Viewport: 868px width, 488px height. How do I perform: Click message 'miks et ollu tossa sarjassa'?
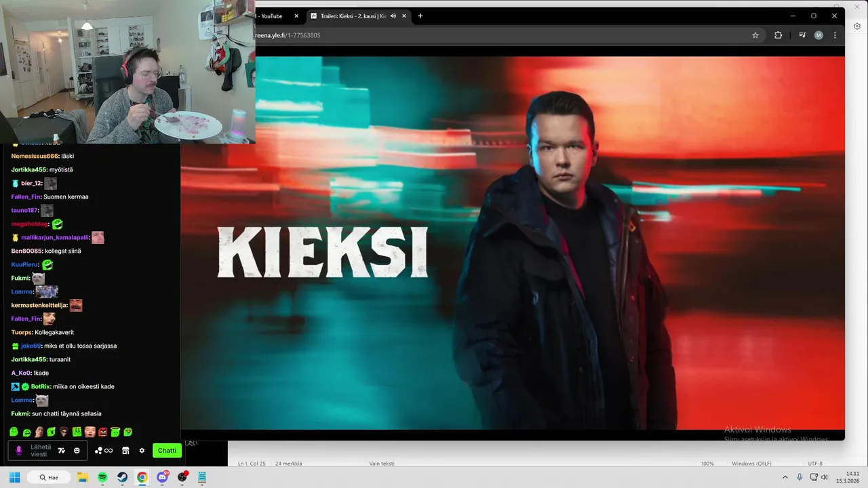tap(80, 346)
